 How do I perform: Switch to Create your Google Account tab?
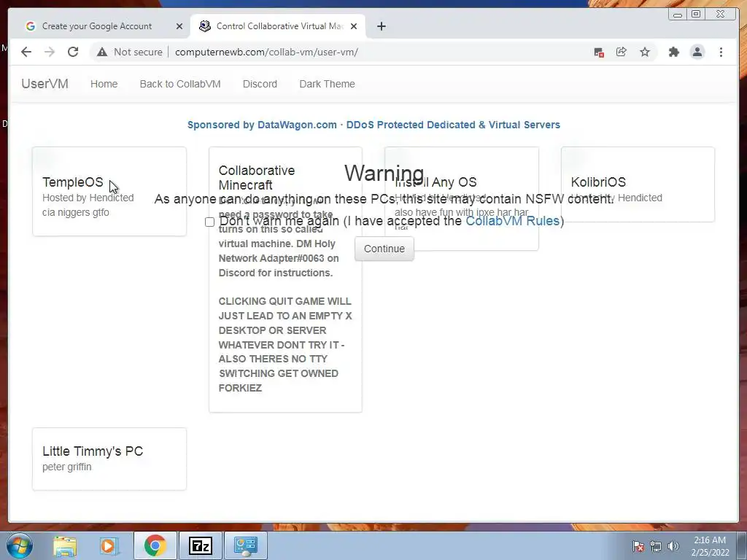pos(97,26)
